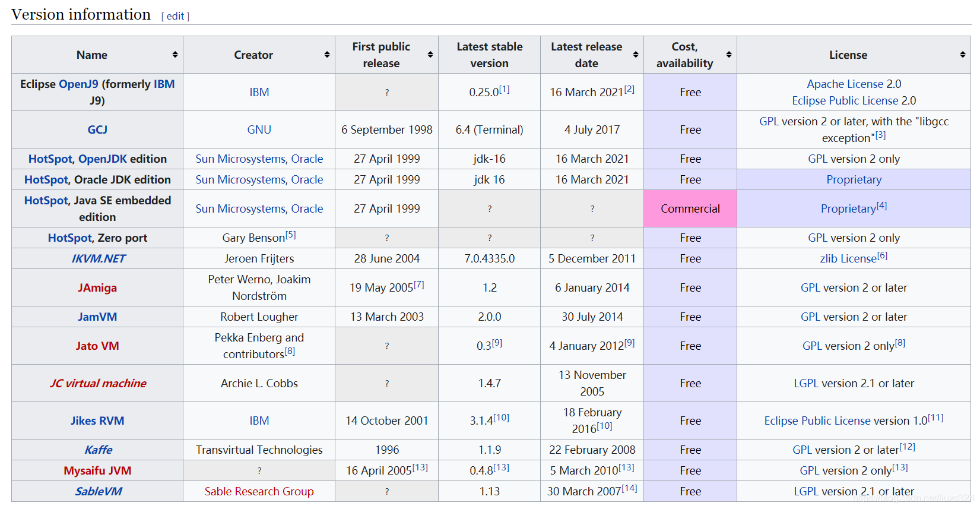Select the jdk-16 version cell
980x509 pixels.
(489, 159)
